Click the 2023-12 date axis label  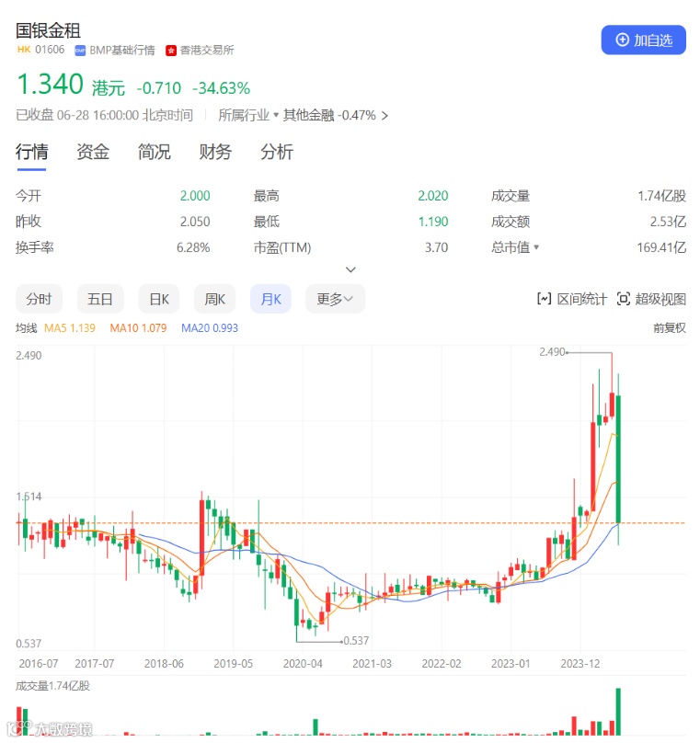tap(580, 664)
